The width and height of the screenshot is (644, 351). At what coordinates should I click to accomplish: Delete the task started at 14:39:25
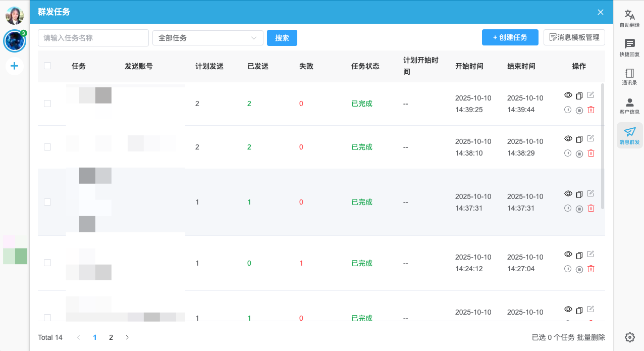pyautogui.click(x=591, y=110)
